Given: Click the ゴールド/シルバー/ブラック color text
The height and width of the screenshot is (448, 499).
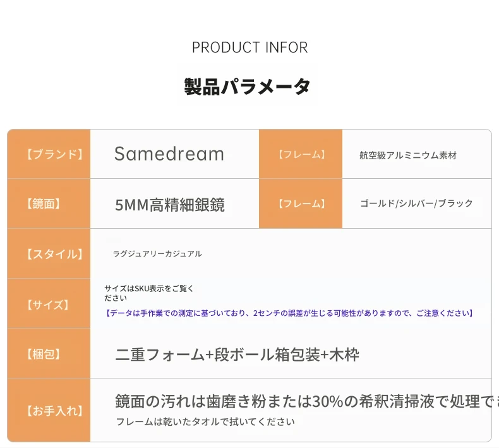Looking at the screenshot, I should [x=416, y=203].
